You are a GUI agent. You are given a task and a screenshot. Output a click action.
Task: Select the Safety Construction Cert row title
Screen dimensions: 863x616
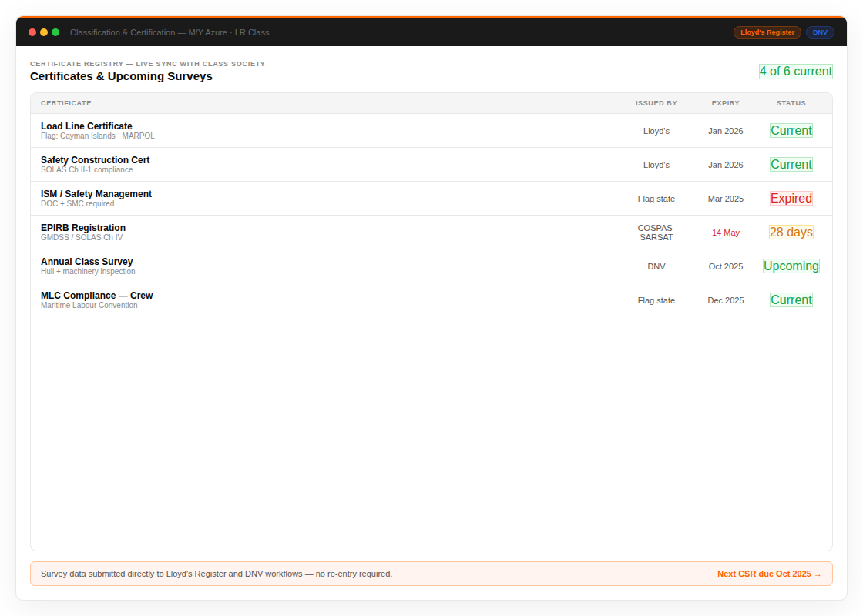pos(96,160)
